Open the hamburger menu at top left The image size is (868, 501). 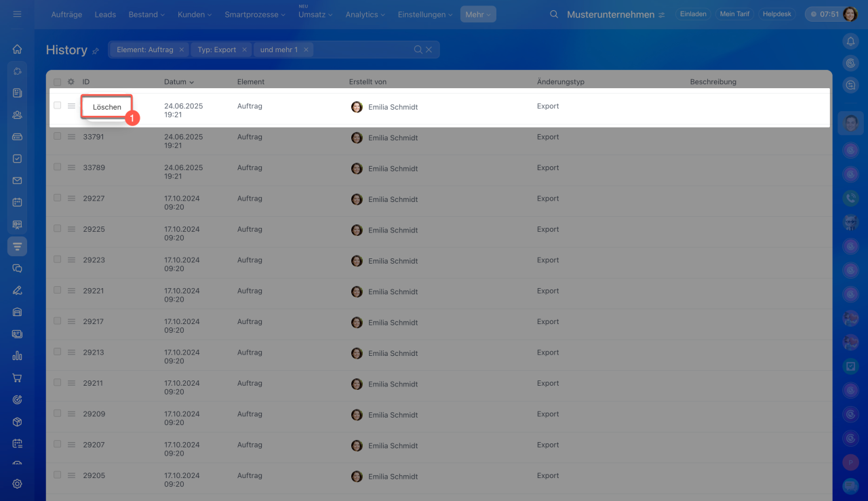point(17,14)
